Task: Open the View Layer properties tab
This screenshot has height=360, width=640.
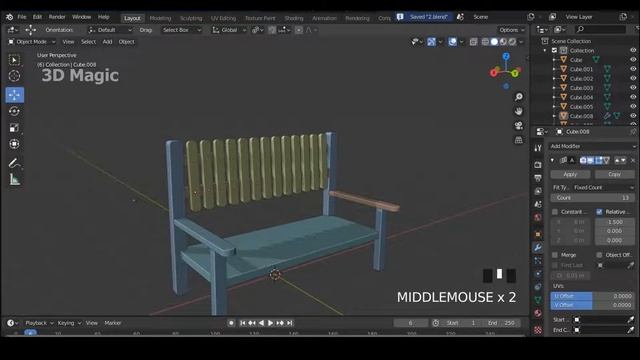Action: (538, 191)
